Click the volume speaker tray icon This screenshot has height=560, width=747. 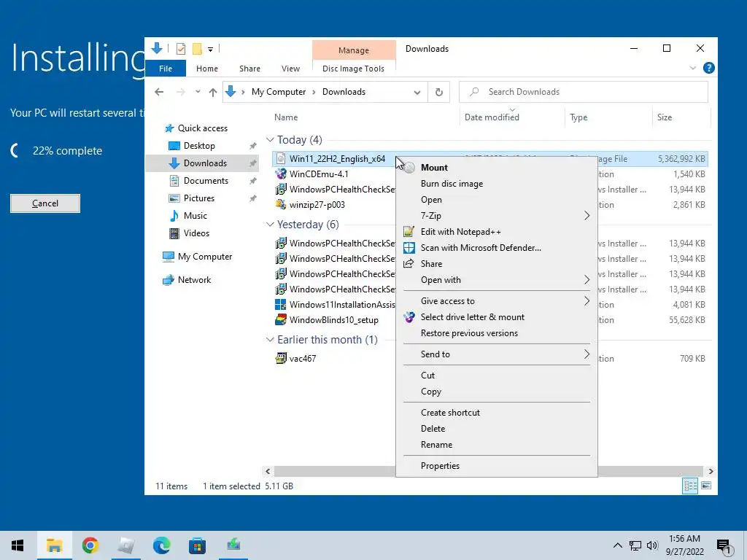(x=652, y=545)
